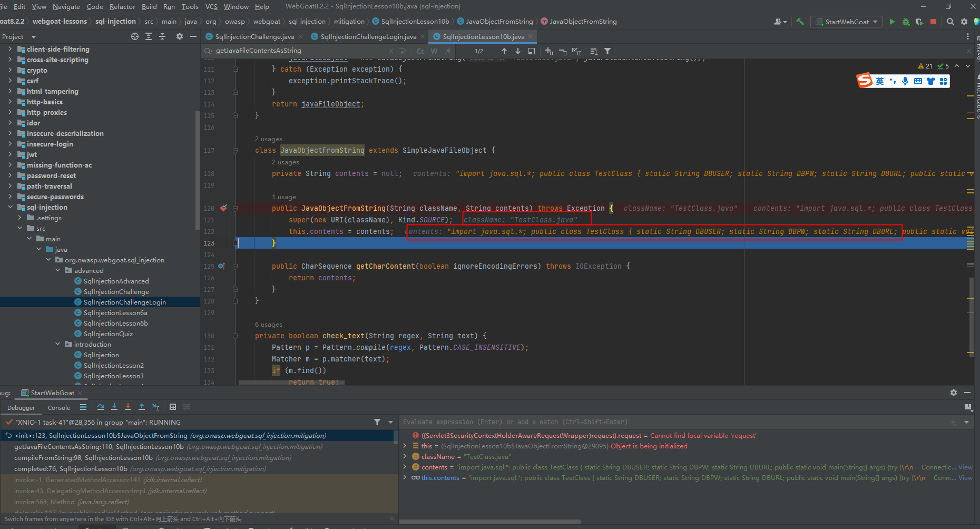980x529 pixels.
Task: Select all occurrences in the find bar
Action: coord(576,51)
